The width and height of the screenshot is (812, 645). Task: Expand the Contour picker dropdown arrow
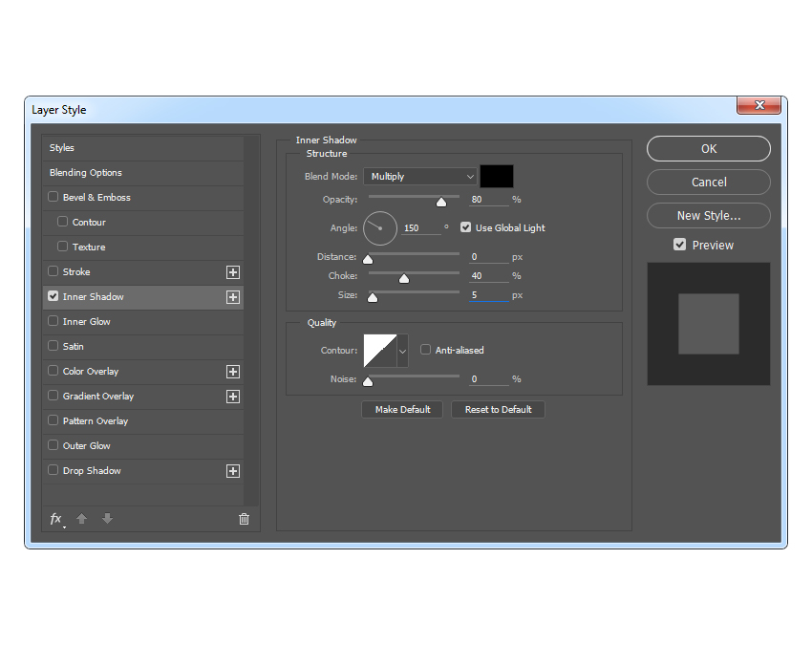tap(402, 352)
